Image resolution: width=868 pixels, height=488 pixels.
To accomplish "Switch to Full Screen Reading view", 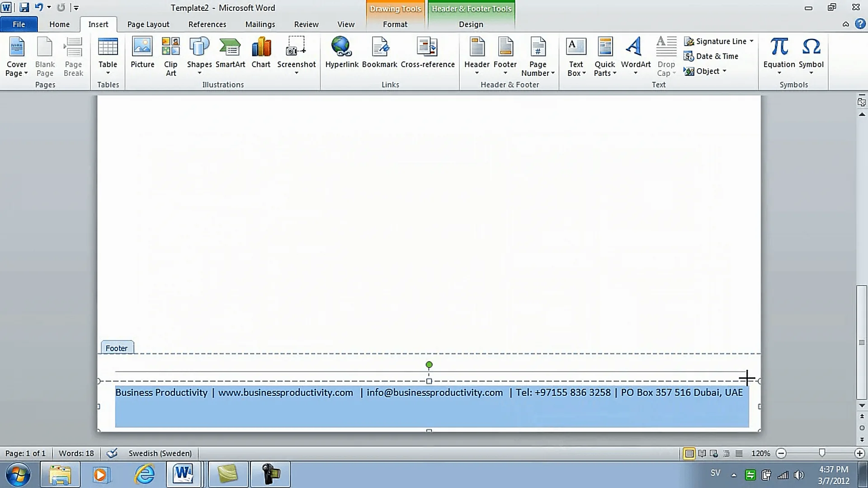I will pos(702,453).
